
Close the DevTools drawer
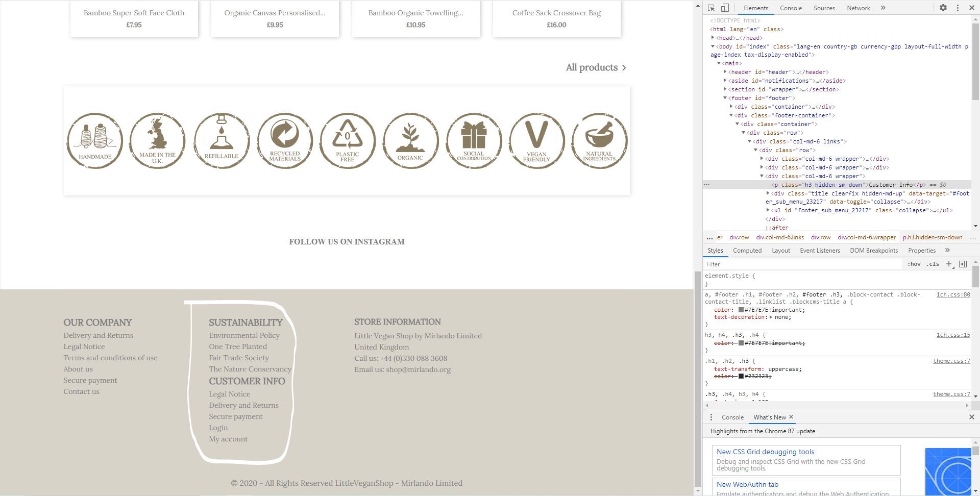(x=972, y=417)
